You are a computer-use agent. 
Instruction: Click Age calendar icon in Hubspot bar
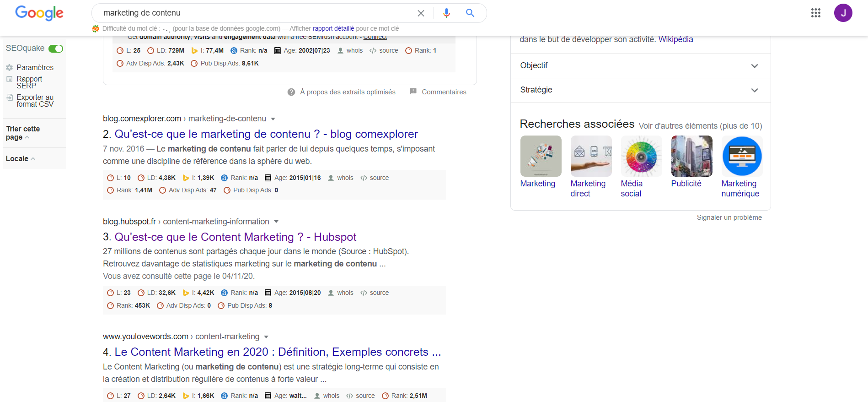(268, 293)
